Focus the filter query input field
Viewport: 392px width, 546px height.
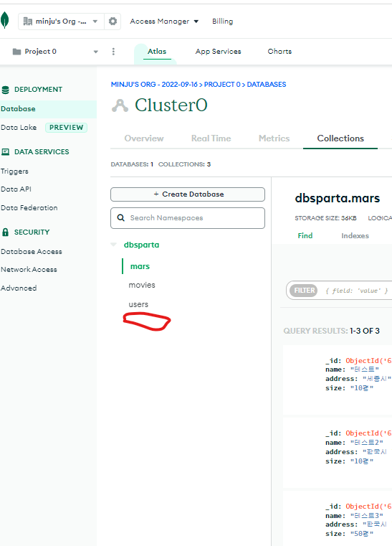click(x=356, y=291)
